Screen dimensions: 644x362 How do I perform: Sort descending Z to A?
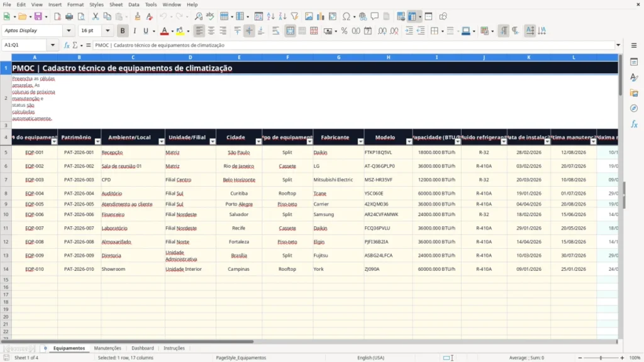coord(282,16)
